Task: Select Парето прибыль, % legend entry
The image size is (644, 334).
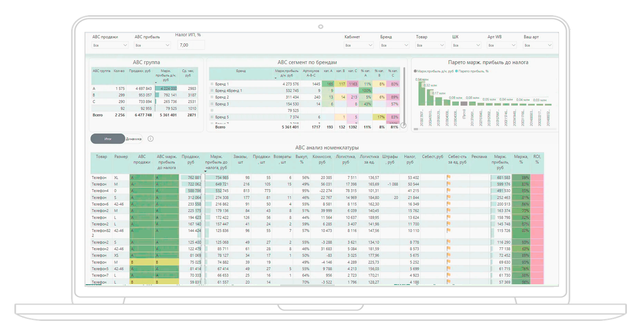Action: coord(472,71)
